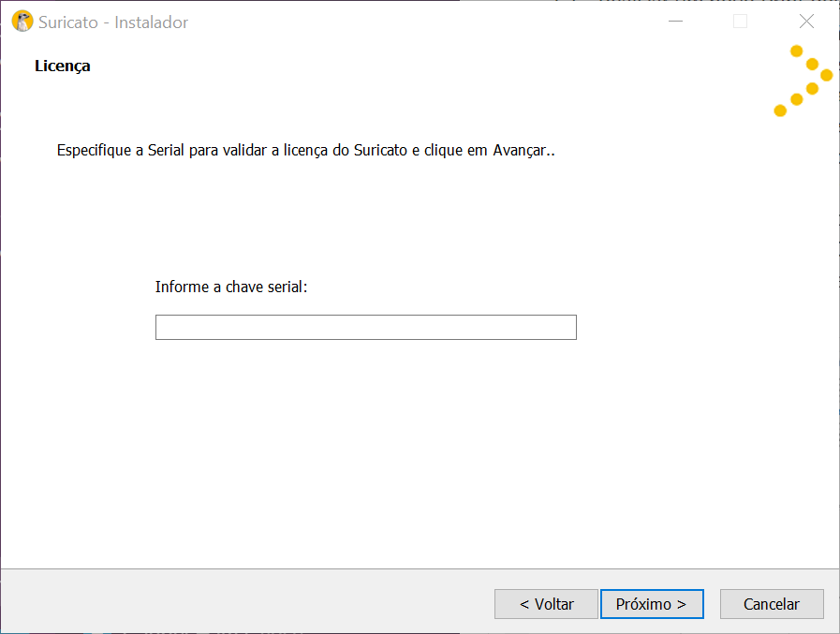Go back with the Voltar button
840x634 pixels.
coord(546,604)
